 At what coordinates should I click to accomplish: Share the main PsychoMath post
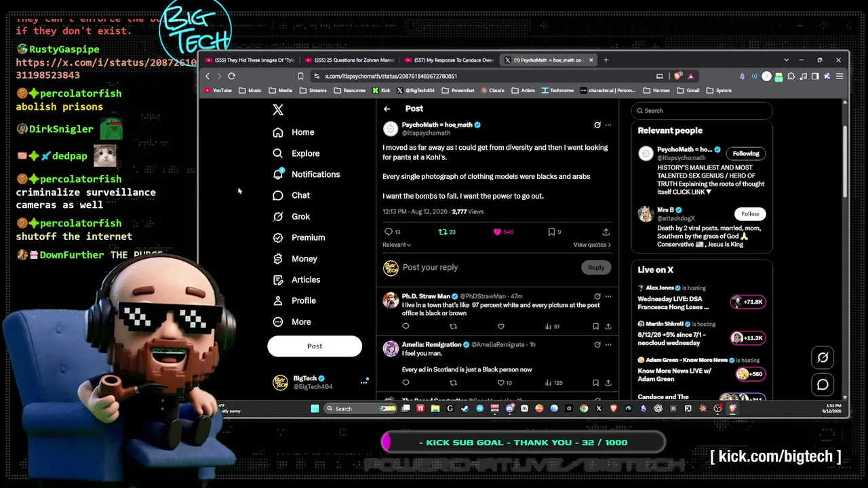tap(606, 232)
